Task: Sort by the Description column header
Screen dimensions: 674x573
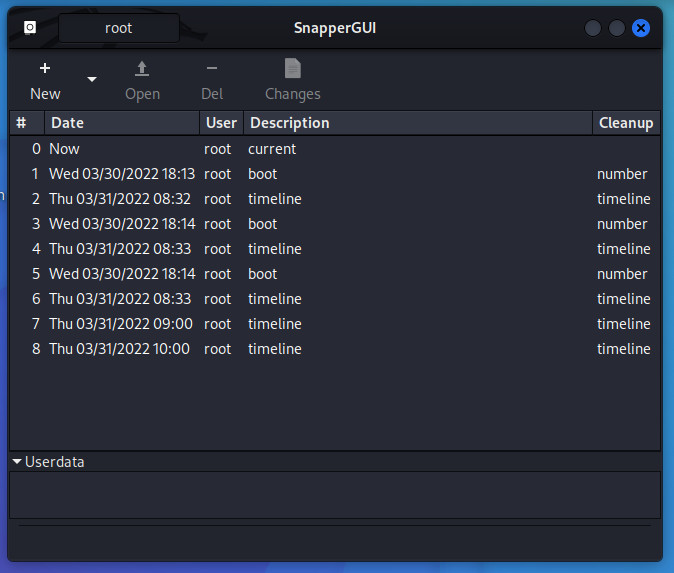Action: click(418, 123)
